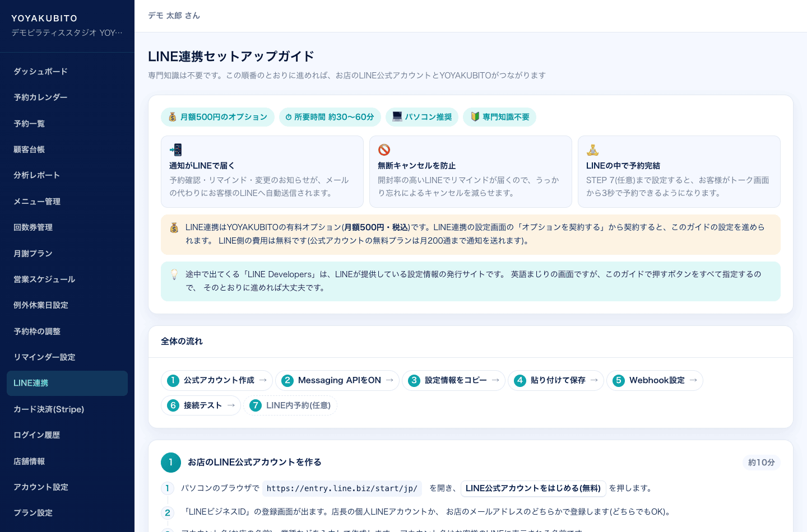
Task: Click the money bag icon in option badge
Action: (173, 117)
